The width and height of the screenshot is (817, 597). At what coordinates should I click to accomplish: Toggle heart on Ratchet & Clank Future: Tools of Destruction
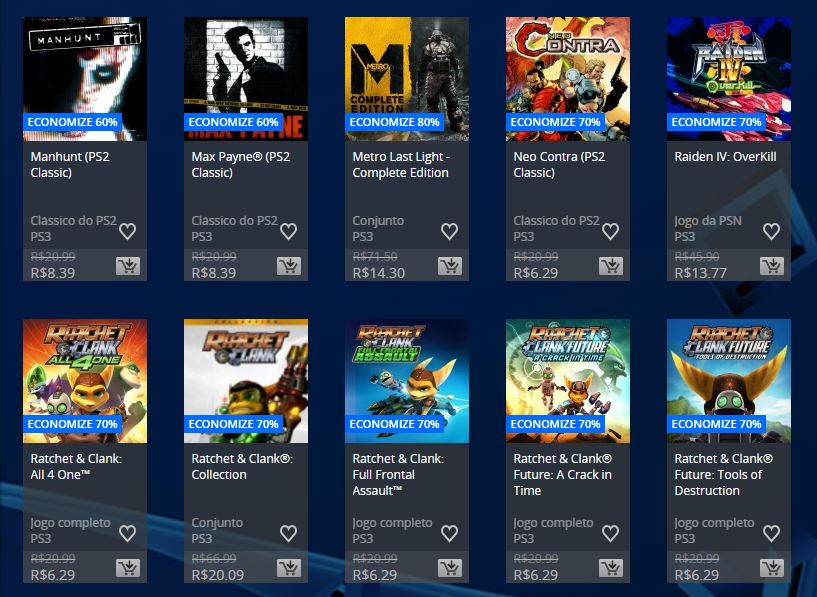772,533
